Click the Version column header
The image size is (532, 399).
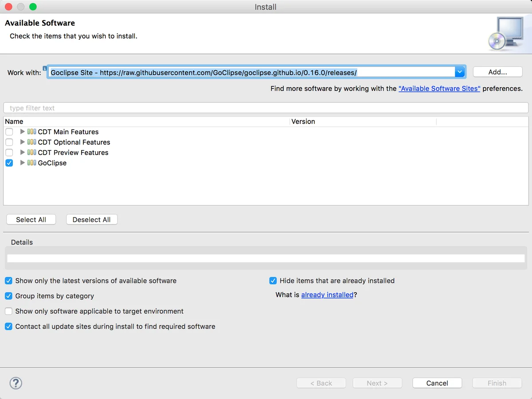363,121
